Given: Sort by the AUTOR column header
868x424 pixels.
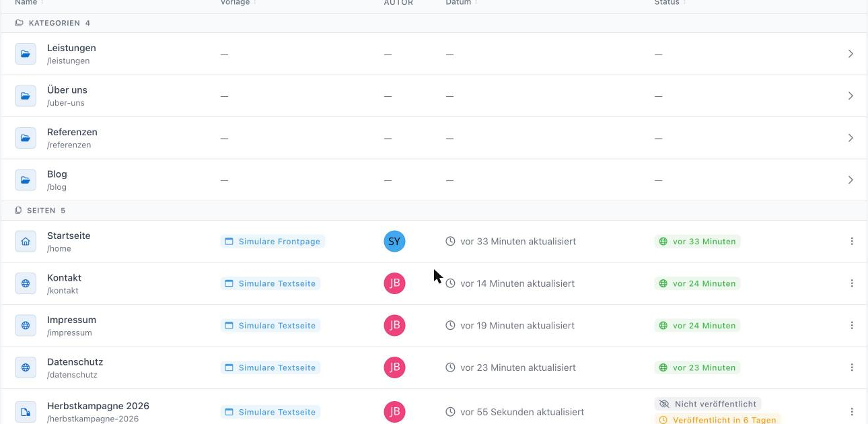Looking at the screenshot, I should coord(398,3).
